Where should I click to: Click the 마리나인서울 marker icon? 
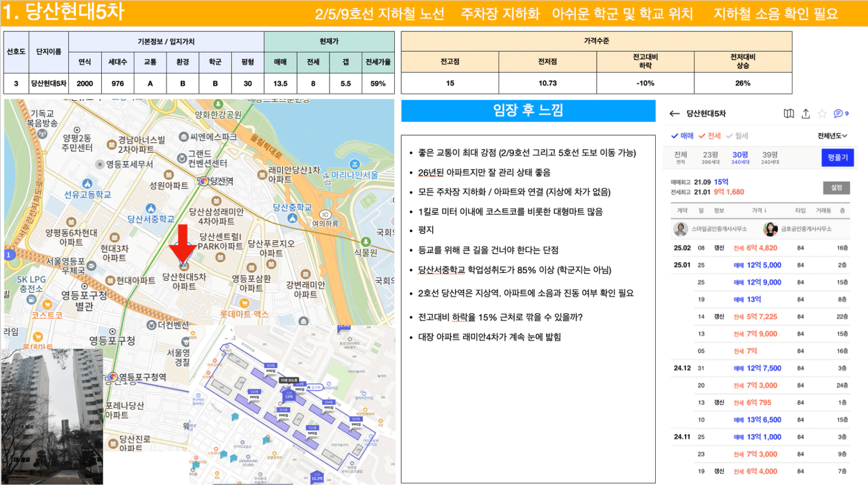point(354,164)
